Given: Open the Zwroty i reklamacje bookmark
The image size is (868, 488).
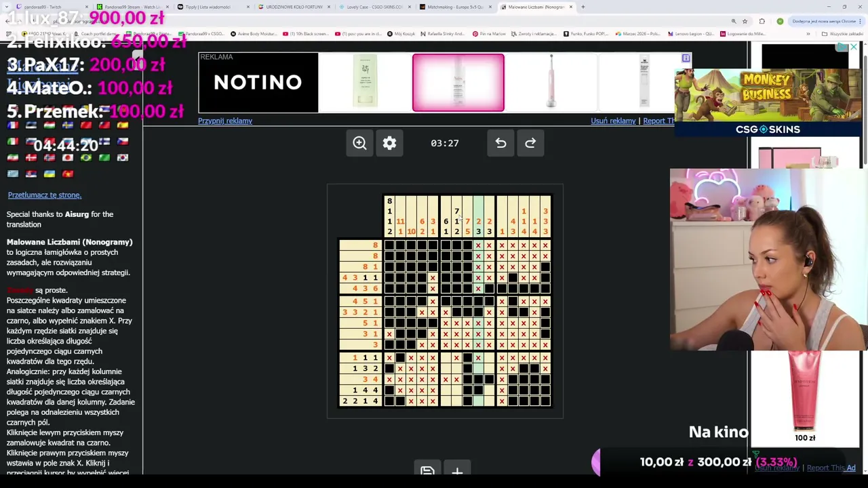Looking at the screenshot, I should click(534, 34).
